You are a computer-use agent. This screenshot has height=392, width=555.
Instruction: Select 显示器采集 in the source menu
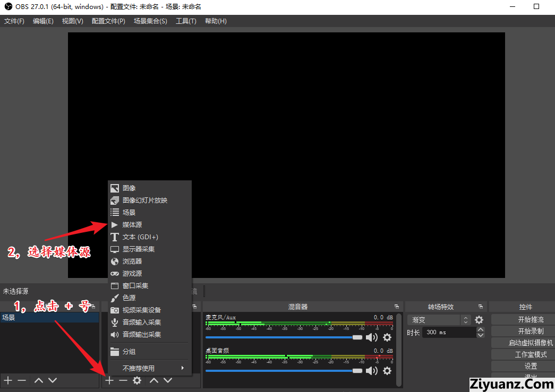[x=138, y=249]
